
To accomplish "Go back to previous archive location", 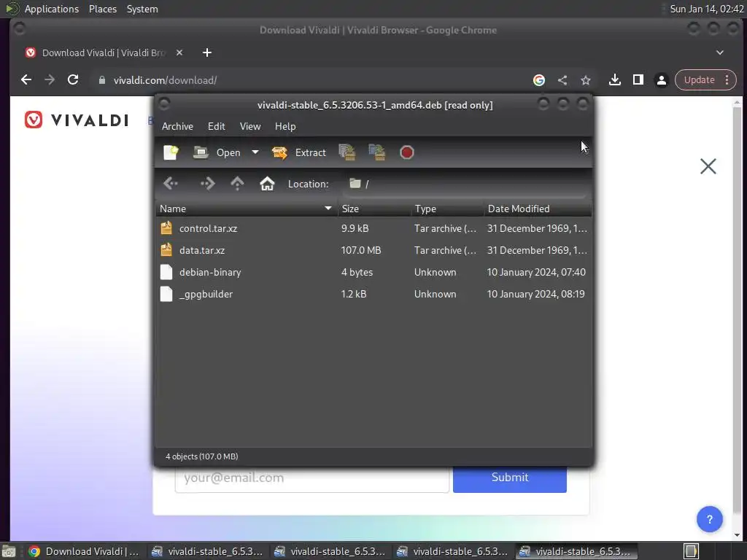I will click(171, 183).
